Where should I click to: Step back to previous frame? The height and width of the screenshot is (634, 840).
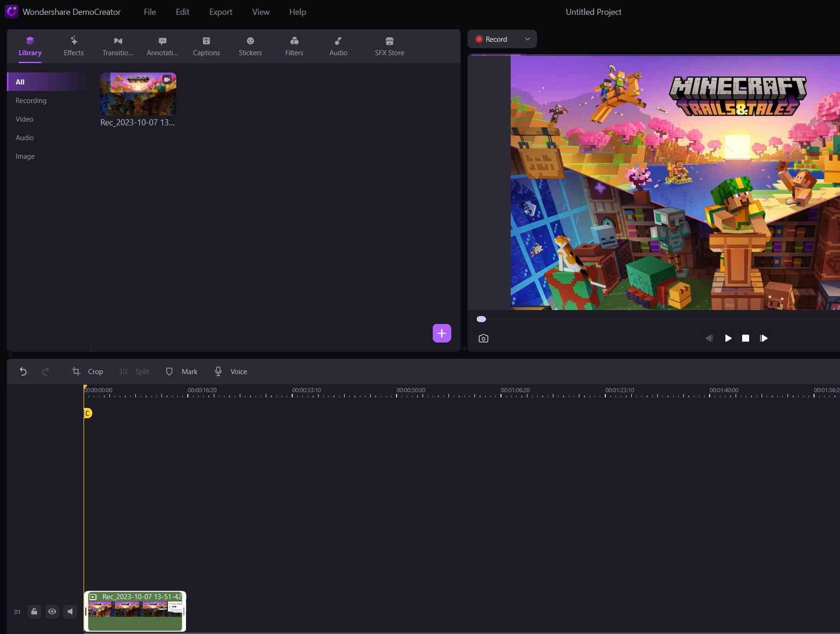709,338
